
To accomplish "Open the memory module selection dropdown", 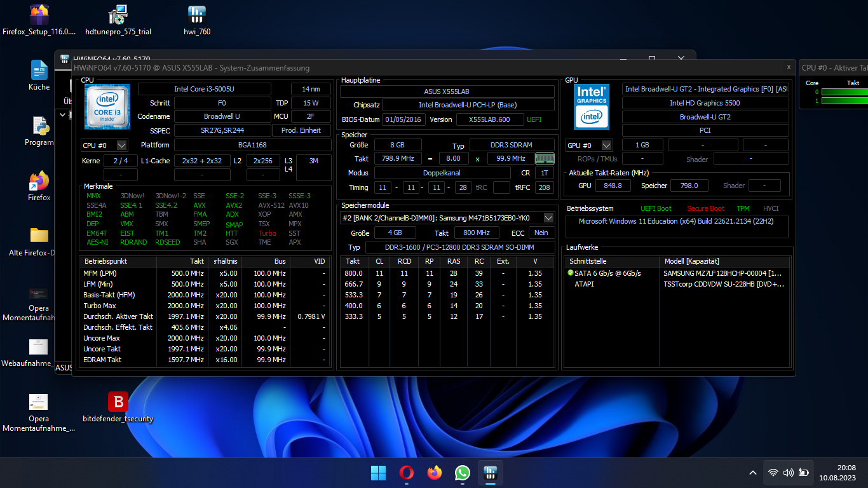I will point(447,218).
